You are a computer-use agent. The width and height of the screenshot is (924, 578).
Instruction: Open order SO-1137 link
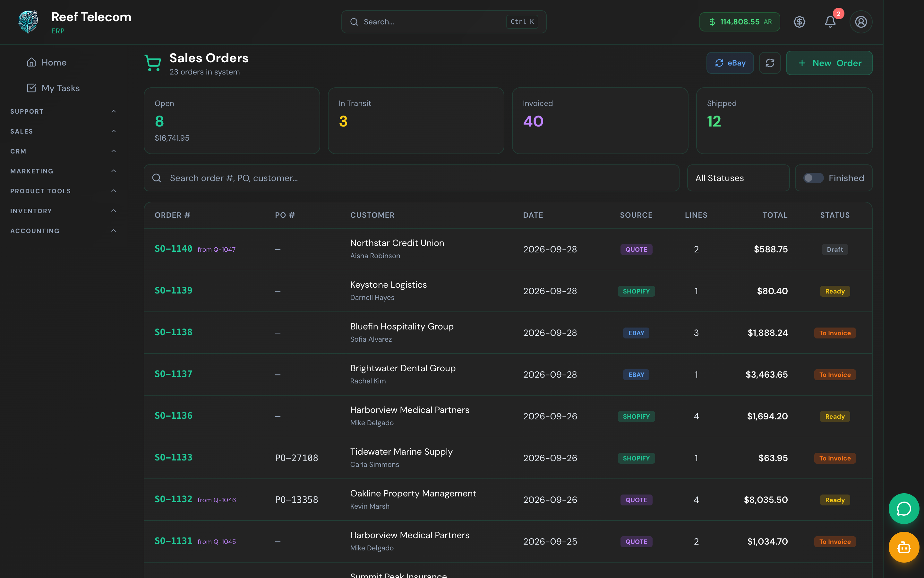173,373
